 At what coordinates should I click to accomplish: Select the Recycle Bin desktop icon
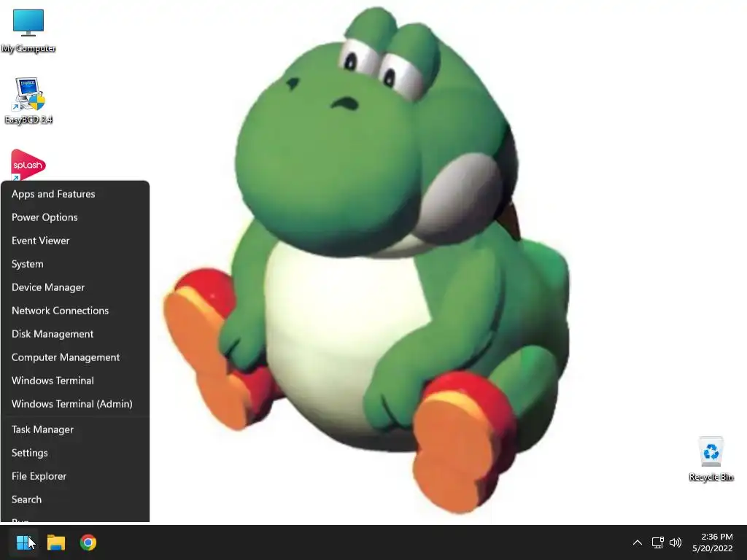[711, 459]
